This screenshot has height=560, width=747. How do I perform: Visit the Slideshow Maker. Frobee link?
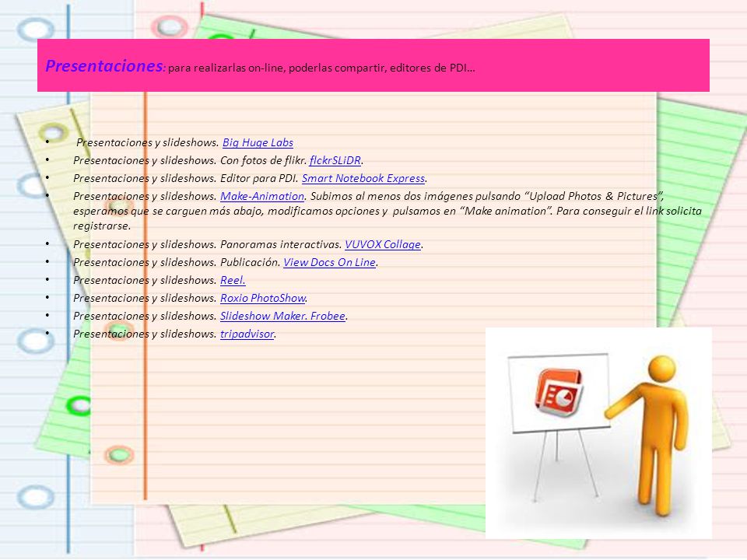pyautogui.click(x=282, y=316)
